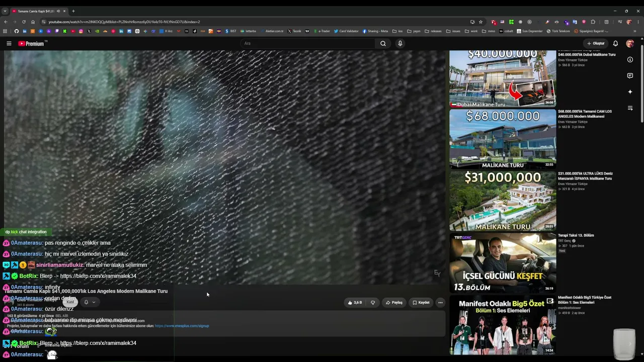The height and width of the screenshot is (362, 644).
Task: Expand the mmo bookmark folder
Action: click(489, 31)
